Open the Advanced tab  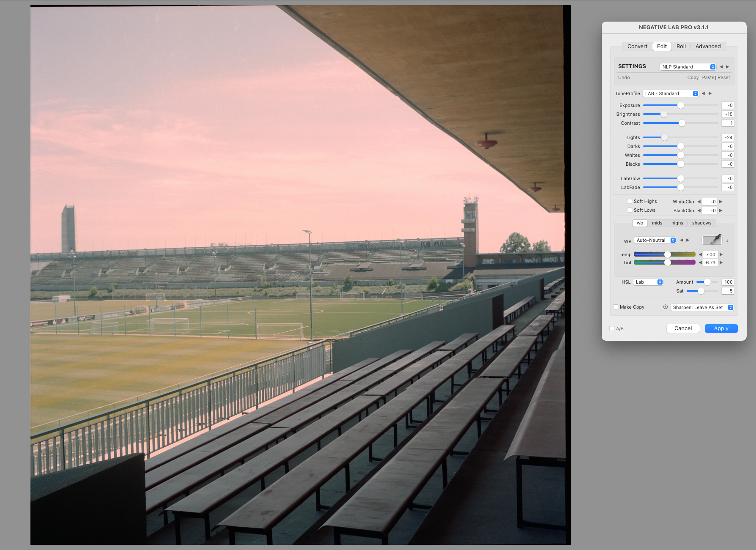[708, 47]
